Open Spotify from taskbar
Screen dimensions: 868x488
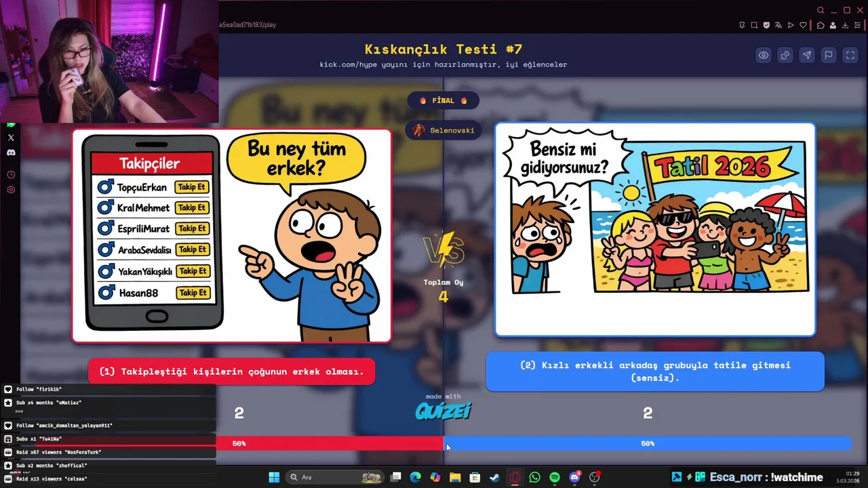click(555, 477)
